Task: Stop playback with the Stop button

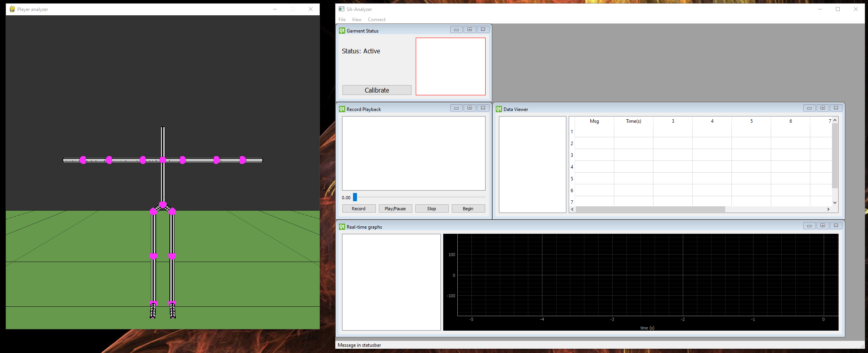Action: [431, 208]
